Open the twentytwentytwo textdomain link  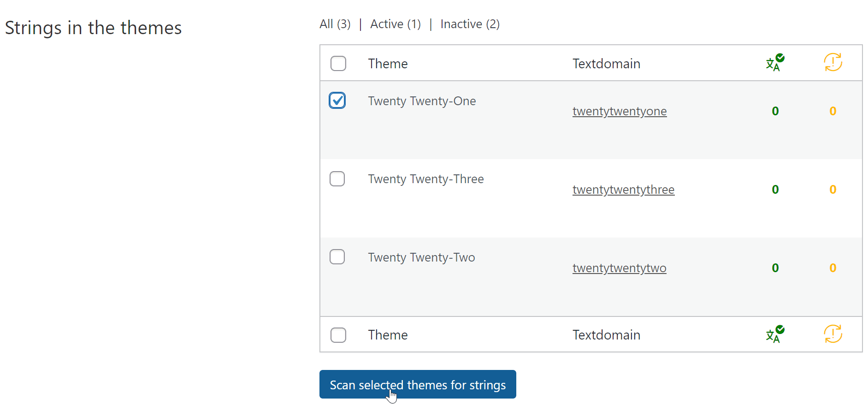[x=619, y=268]
